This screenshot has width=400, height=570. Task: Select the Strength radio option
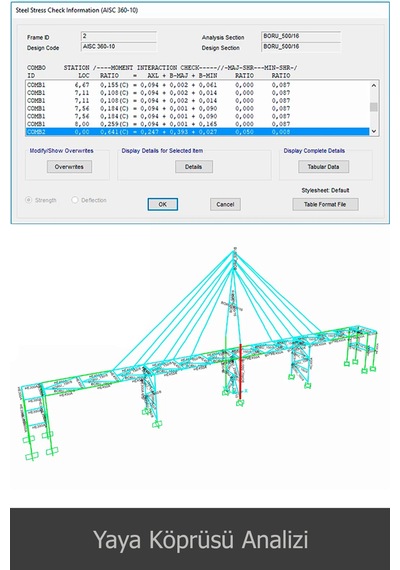41,200
